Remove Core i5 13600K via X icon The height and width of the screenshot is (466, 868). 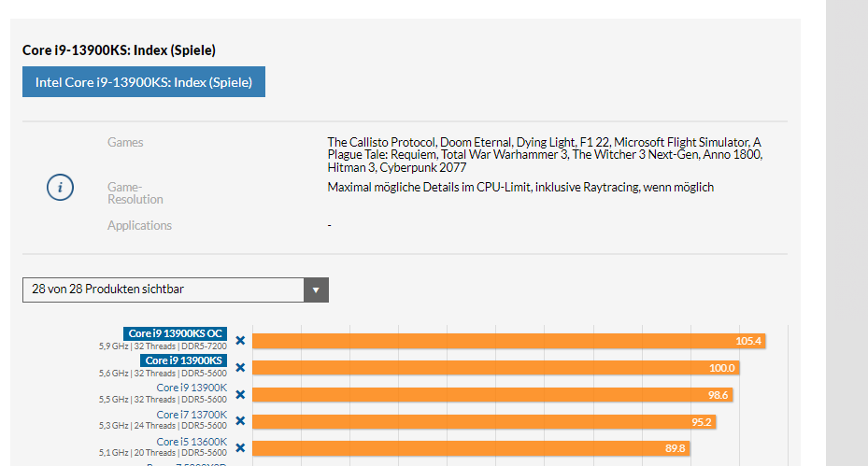click(240, 447)
